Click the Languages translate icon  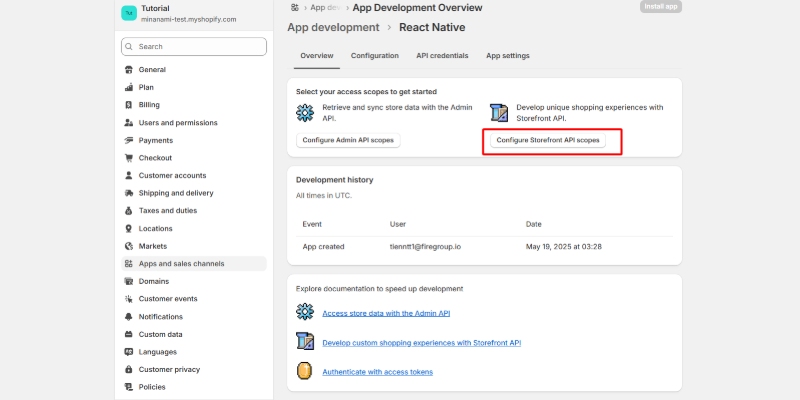coord(129,352)
